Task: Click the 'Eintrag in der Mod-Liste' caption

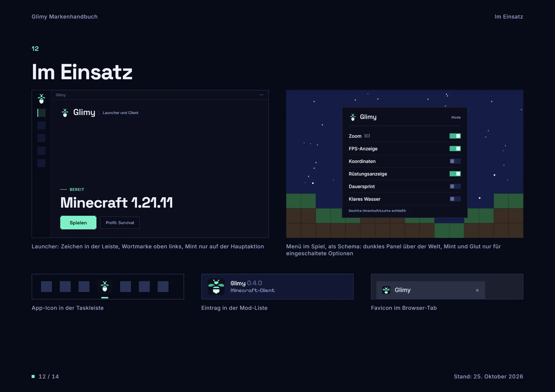Action: [x=234, y=308]
